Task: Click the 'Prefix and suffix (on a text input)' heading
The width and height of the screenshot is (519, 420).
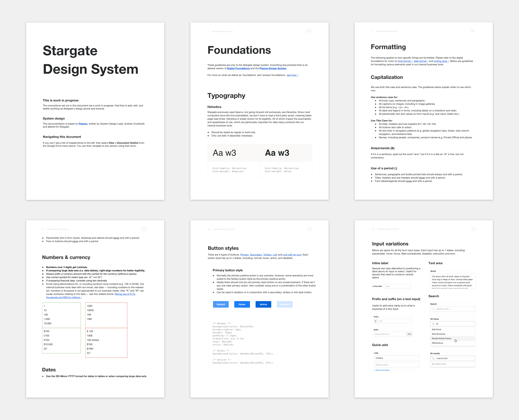Action: click(396, 299)
